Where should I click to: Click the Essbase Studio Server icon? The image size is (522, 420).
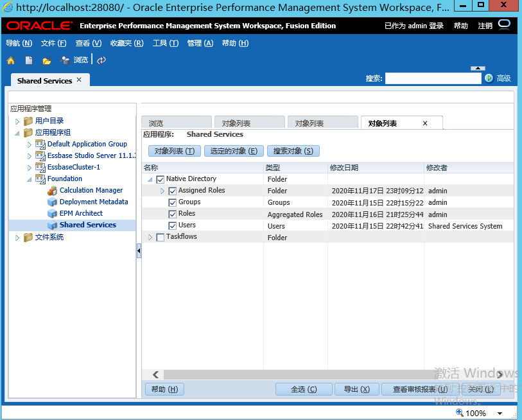coord(40,156)
